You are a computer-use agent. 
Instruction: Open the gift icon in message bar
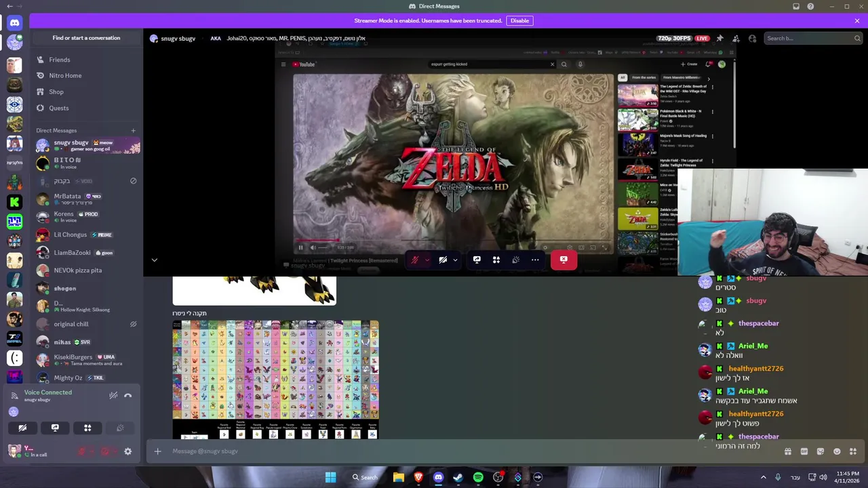[x=788, y=451]
